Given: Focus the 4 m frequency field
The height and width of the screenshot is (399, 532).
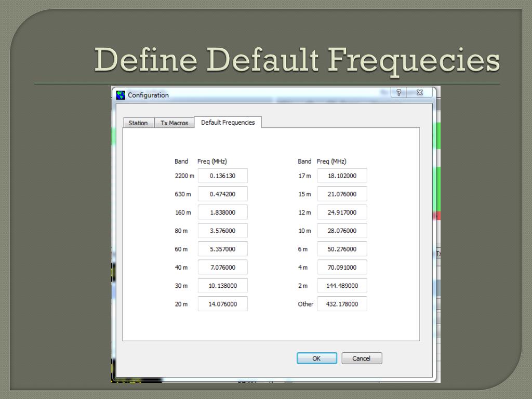Looking at the screenshot, I should coord(342,268).
